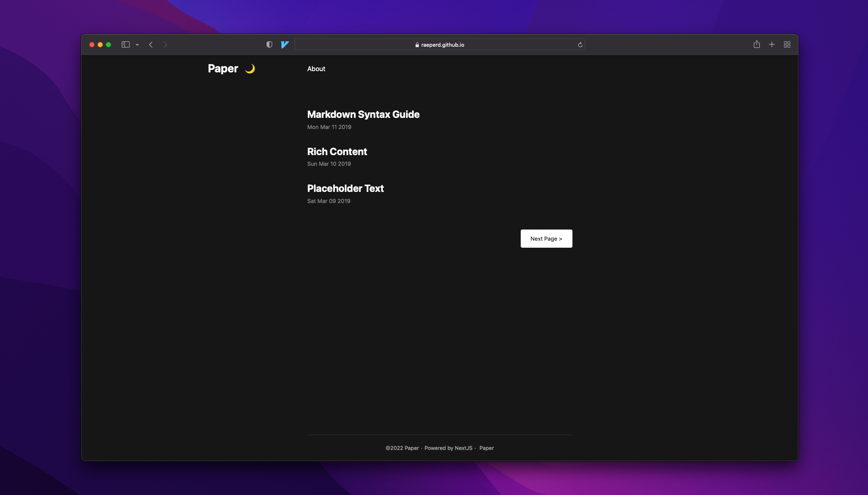Reload the page with the refresh icon

point(580,45)
